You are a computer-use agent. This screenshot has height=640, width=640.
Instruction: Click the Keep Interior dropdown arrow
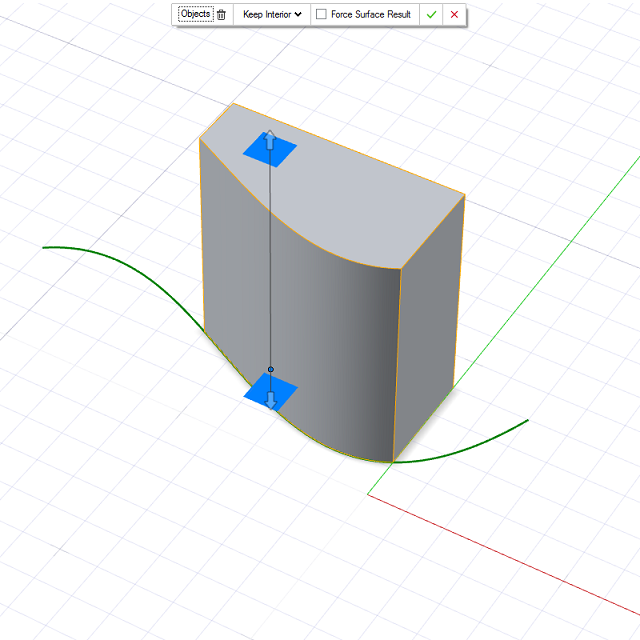[x=298, y=15]
